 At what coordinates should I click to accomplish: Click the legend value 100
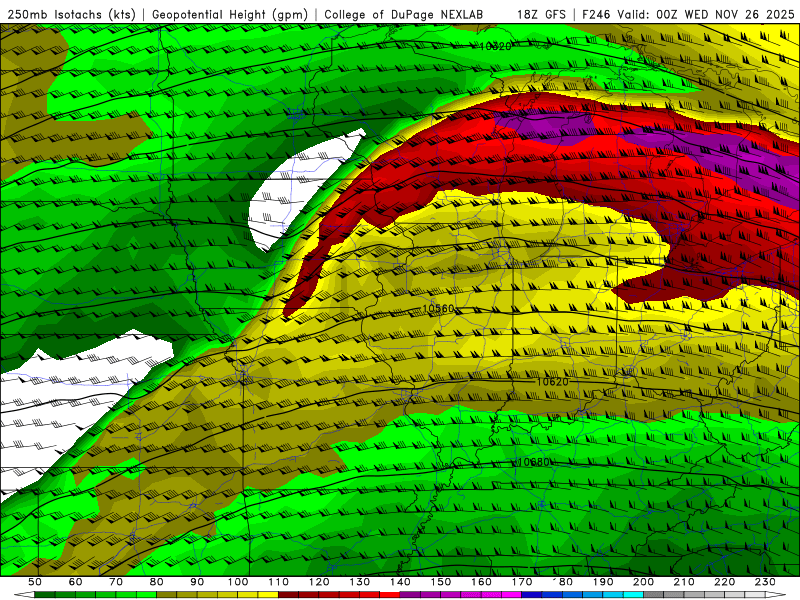[238, 582]
